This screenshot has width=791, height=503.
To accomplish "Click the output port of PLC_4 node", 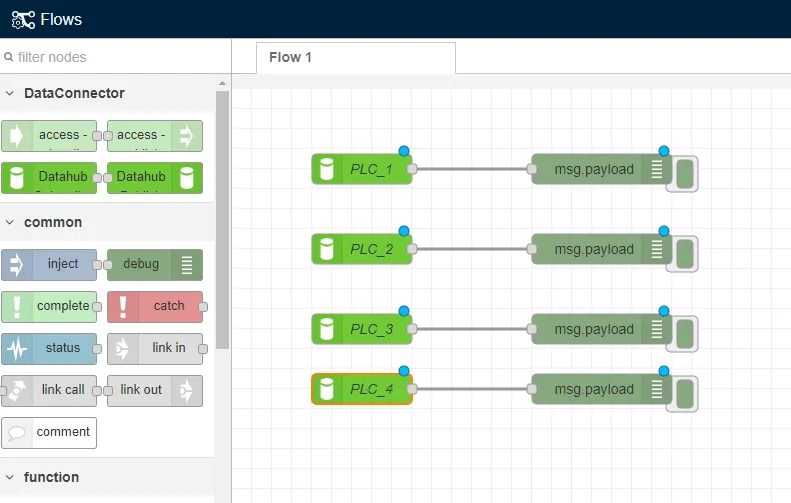I will (x=412, y=389).
